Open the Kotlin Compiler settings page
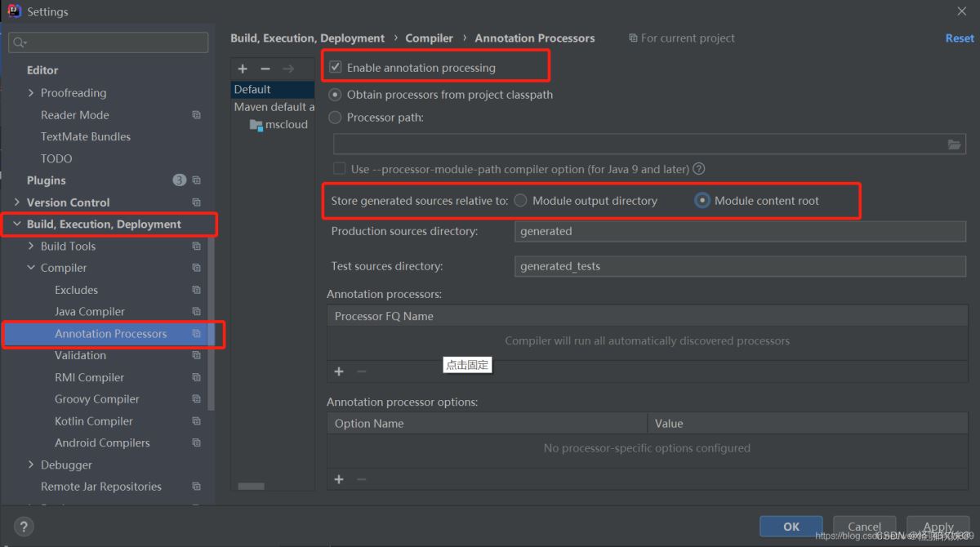Image resolution: width=980 pixels, height=547 pixels. (x=93, y=421)
